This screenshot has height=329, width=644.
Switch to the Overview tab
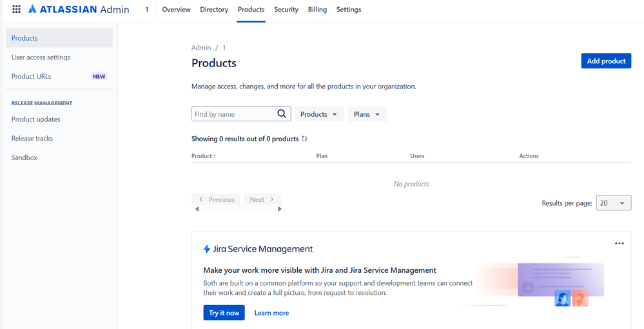[176, 10]
